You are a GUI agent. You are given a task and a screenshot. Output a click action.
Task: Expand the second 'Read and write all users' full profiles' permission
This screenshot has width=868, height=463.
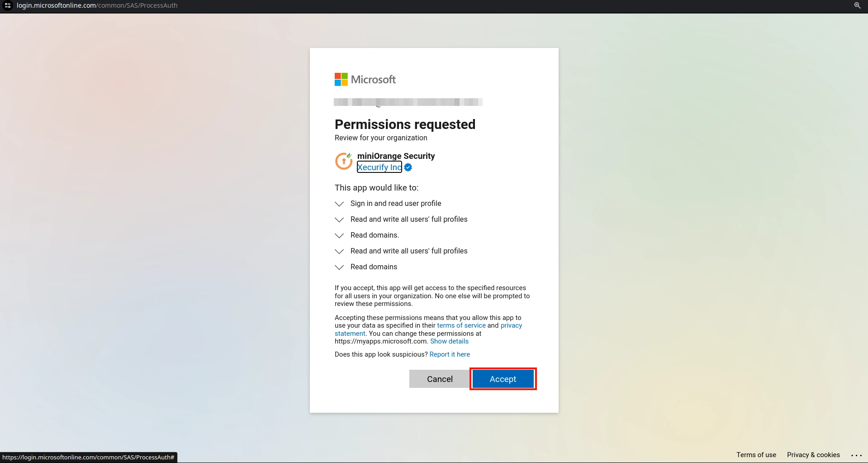point(339,252)
